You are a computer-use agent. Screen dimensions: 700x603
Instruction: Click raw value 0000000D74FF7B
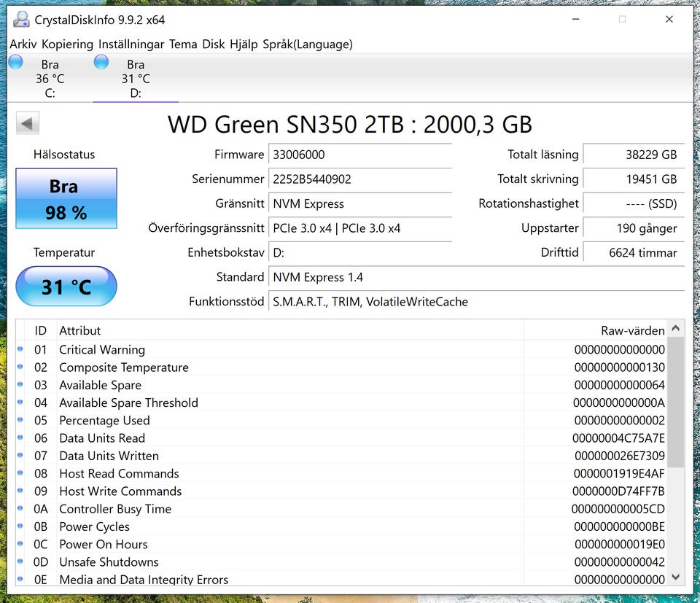[618, 491]
